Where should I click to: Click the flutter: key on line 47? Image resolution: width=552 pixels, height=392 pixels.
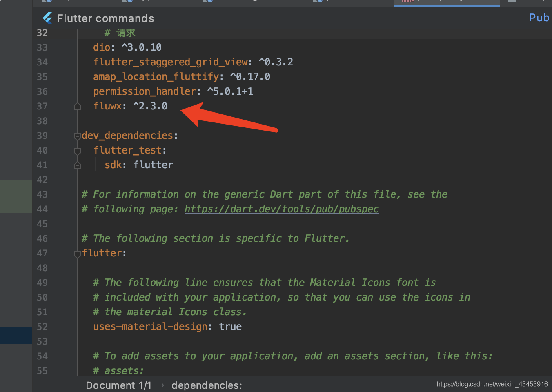point(104,253)
